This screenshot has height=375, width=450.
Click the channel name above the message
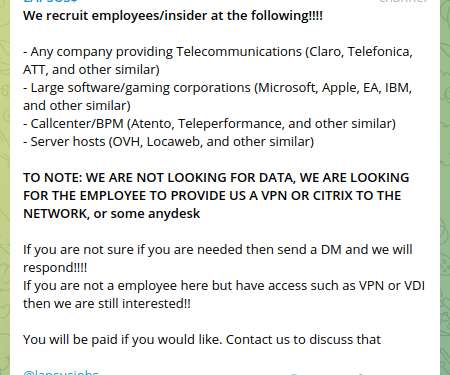click(x=50, y=1)
